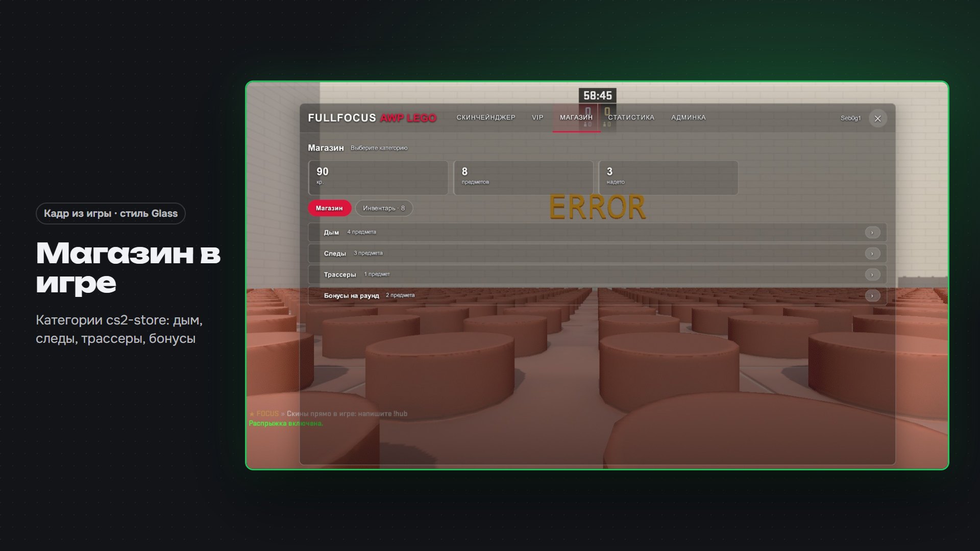Switch to Инвентарь · 8 view

click(x=384, y=208)
